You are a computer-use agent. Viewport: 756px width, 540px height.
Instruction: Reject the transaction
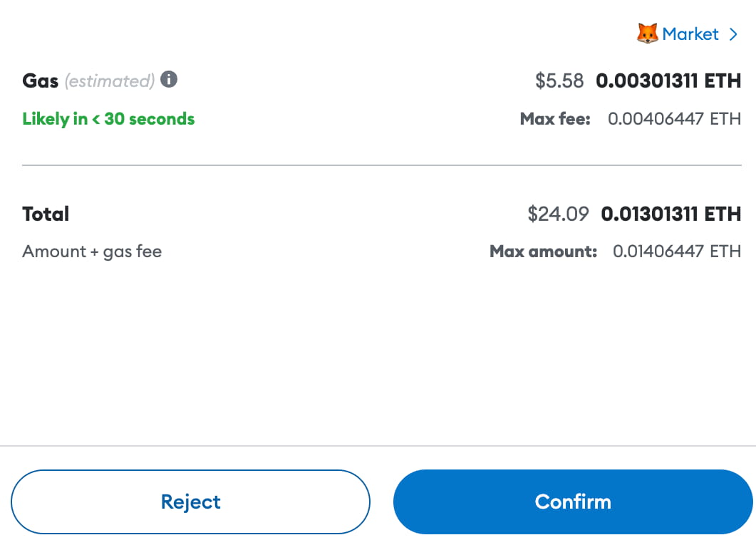tap(190, 502)
